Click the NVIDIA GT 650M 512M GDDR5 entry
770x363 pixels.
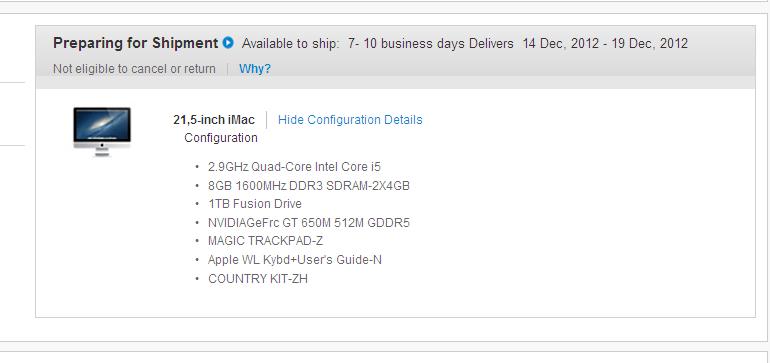(x=309, y=223)
